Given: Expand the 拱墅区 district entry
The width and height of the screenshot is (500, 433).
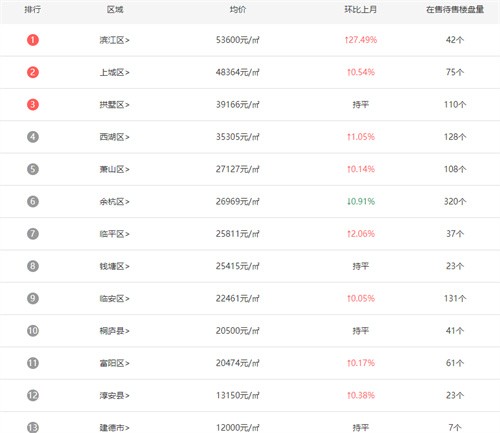Looking at the screenshot, I should pos(114,105).
